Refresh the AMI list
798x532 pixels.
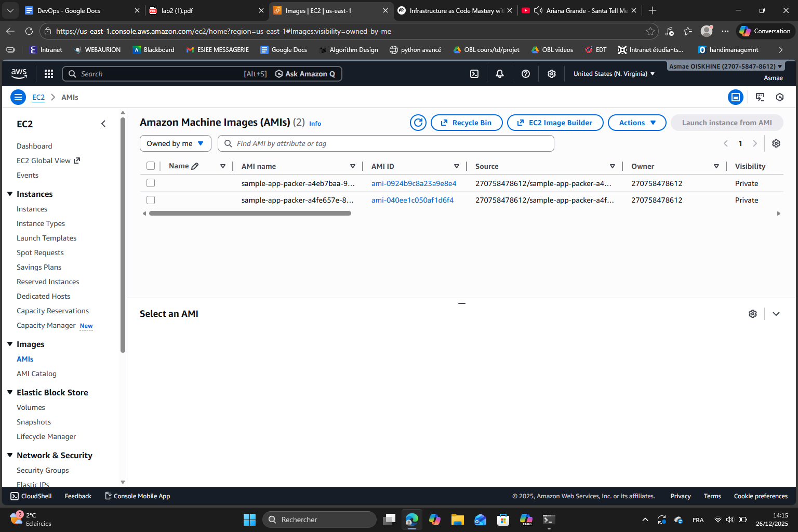click(418, 123)
